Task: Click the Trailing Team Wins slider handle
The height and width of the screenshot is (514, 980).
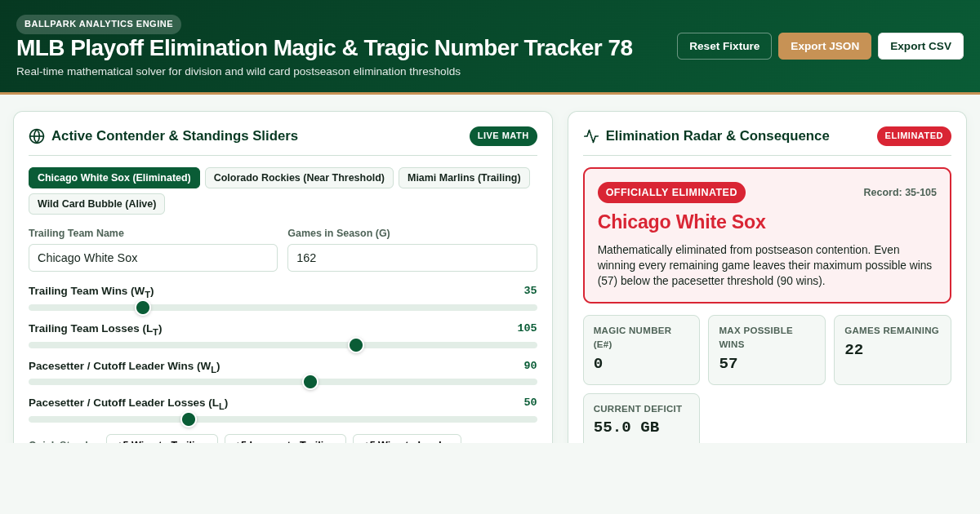Action: point(143,308)
